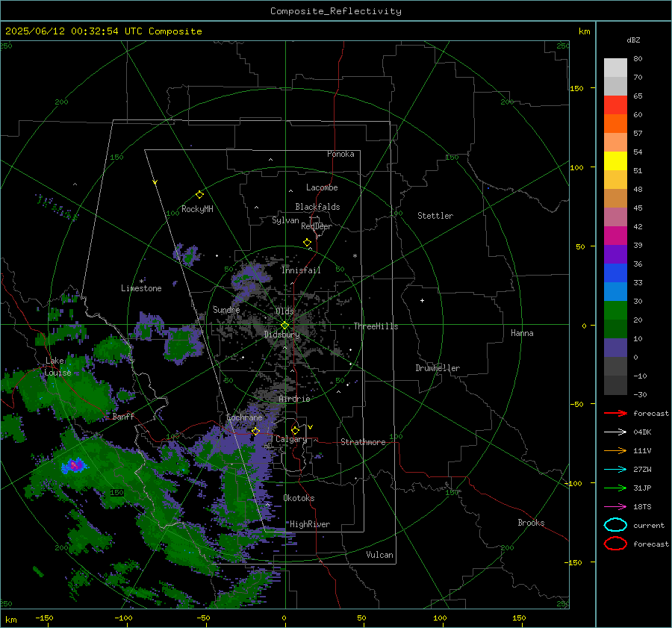Click the yellow diamond marker below Cochrane label
The height and width of the screenshot is (628, 672).
255,431
